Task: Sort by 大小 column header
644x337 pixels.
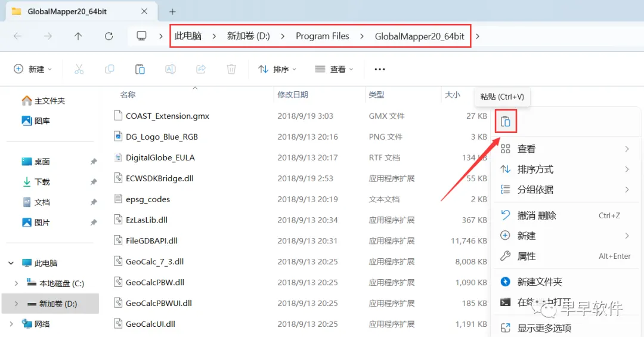Action: [453, 94]
